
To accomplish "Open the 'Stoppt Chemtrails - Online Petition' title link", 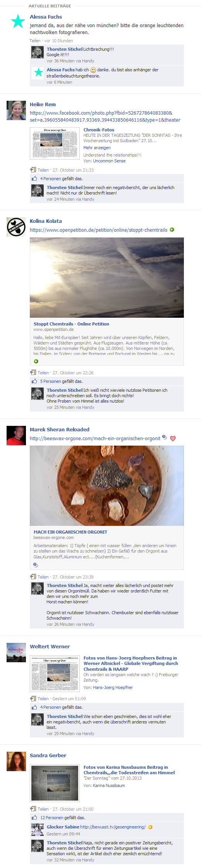I will pos(71,324).
